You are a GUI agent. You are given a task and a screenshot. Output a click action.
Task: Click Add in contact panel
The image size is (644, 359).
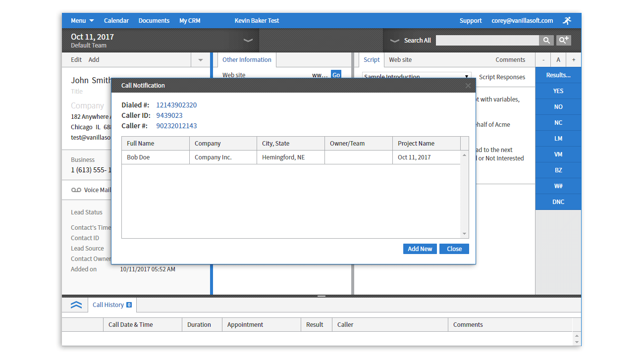point(94,59)
